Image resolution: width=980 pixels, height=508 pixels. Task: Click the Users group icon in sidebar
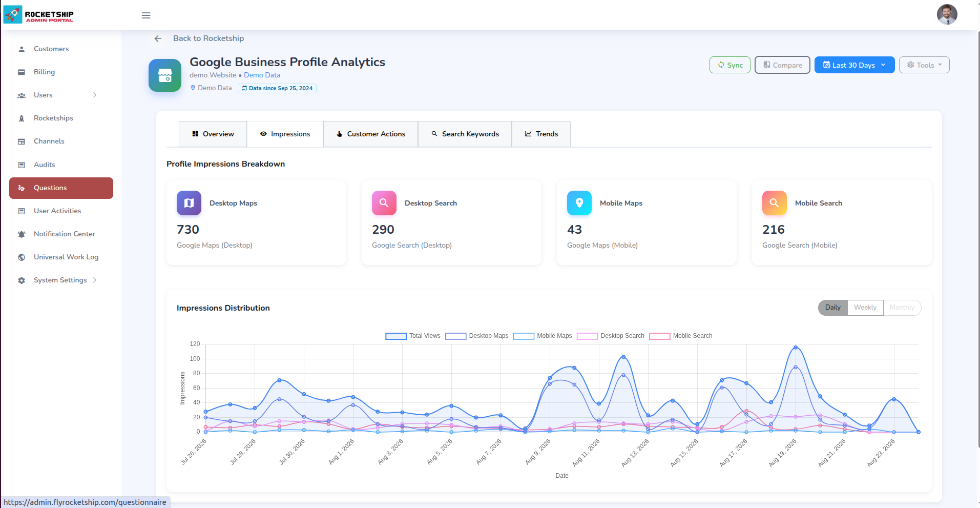pyautogui.click(x=22, y=95)
